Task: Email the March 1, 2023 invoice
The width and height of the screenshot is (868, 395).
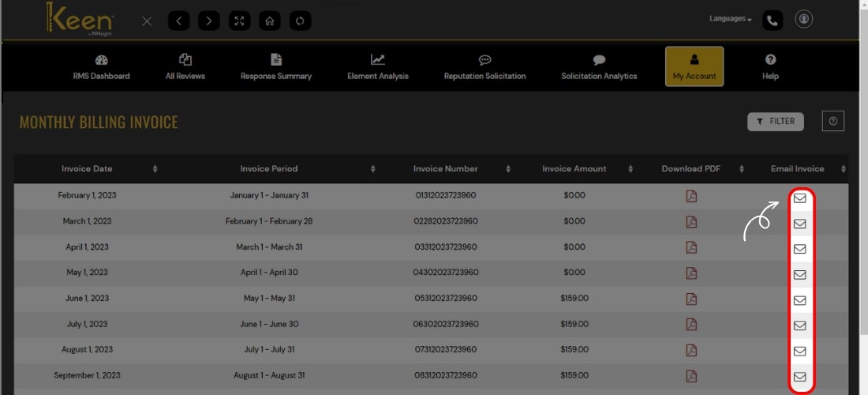Action: coord(799,224)
